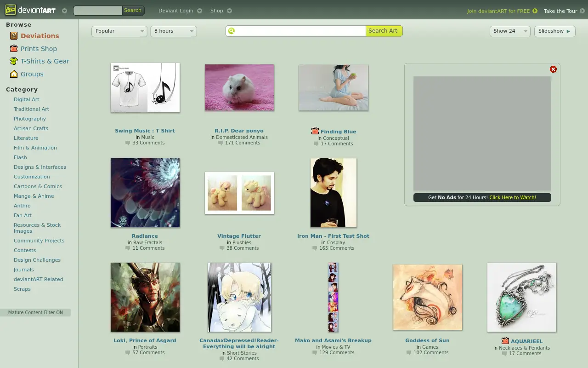Open the Mako and Asami's Breakup title link
The width and height of the screenshot is (588, 368).
[x=333, y=340]
